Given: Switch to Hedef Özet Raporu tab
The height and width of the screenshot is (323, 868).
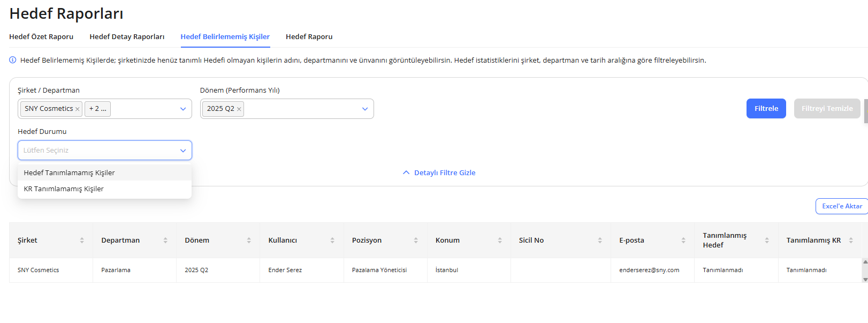Looking at the screenshot, I should 41,37.
